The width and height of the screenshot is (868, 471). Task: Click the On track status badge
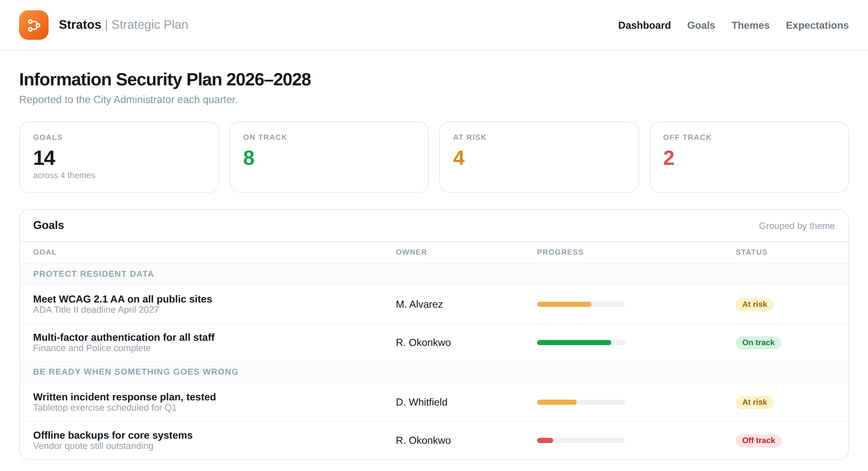[758, 343]
